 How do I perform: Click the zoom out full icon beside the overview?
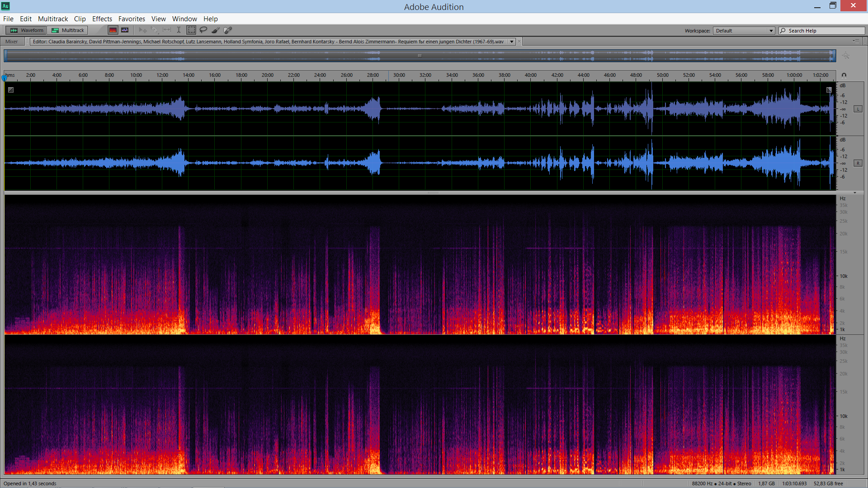[x=846, y=56]
